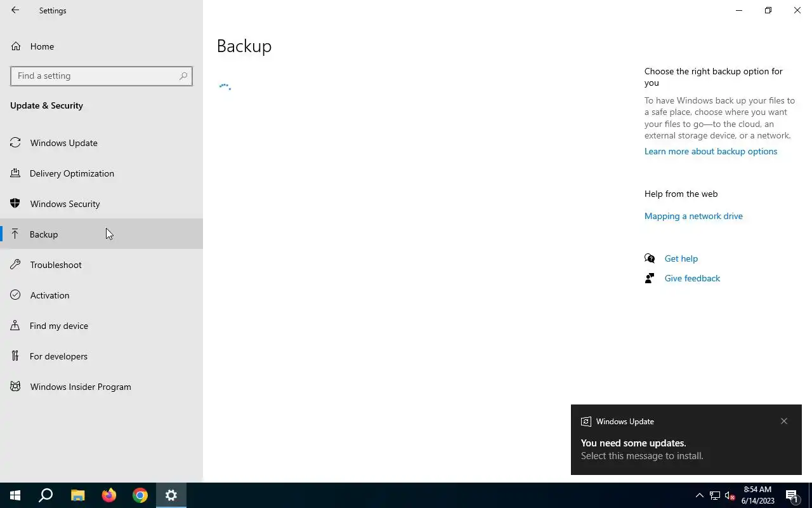Open Windows Update section
The height and width of the screenshot is (508, 812).
101,143
